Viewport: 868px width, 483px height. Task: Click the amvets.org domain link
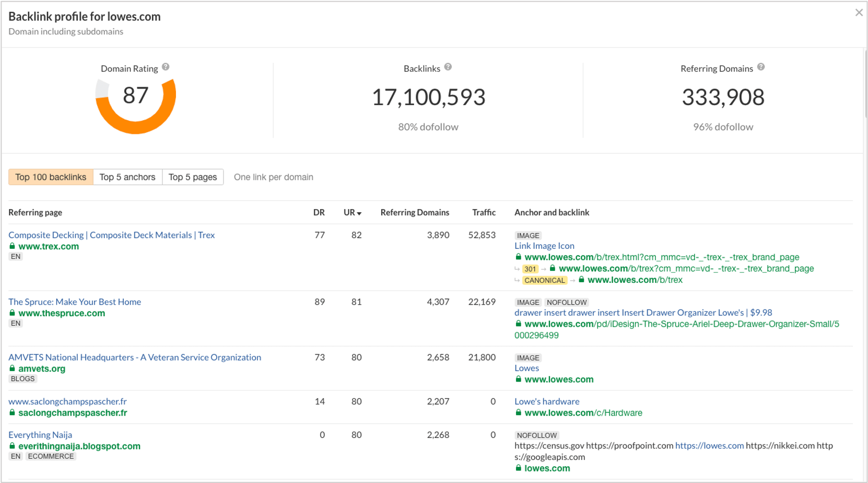42,369
